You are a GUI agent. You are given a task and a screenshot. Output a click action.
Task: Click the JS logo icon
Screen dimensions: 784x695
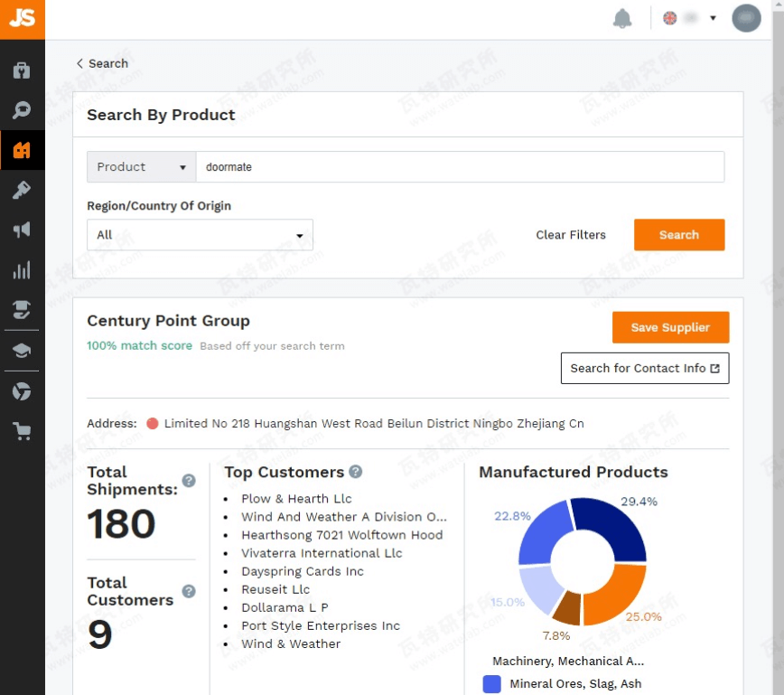(x=22, y=19)
